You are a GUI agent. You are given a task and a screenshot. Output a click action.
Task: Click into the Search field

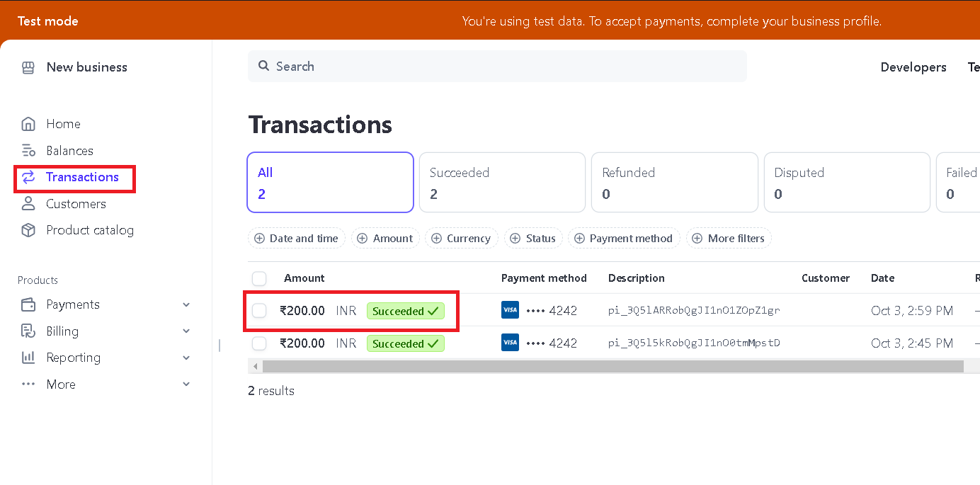point(496,67)
